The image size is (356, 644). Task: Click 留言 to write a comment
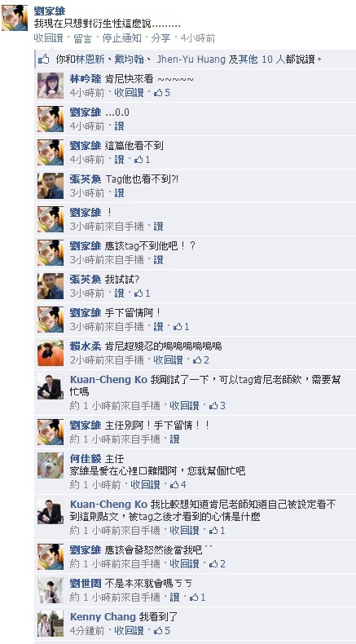click(x=82, y=38)
